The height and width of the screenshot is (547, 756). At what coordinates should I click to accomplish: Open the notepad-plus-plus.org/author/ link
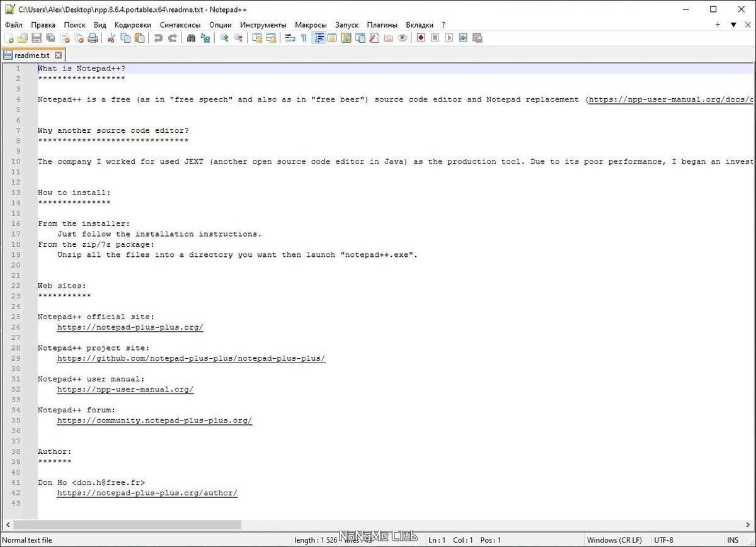[x=147, y=493]
